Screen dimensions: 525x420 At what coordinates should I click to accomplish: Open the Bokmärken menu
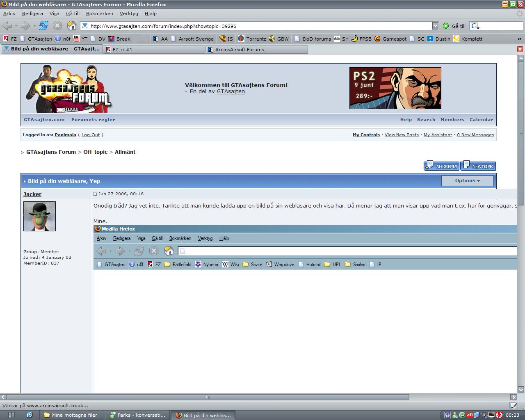tap(100, 14)
